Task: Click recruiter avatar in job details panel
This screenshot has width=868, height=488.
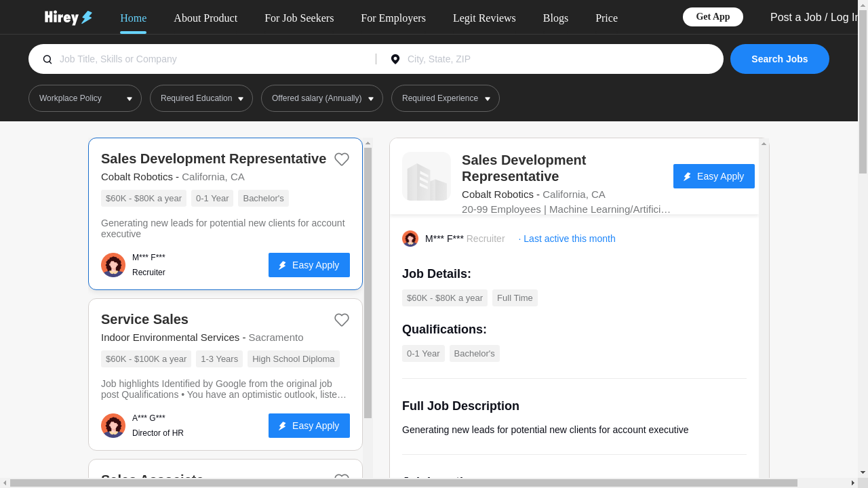Action: point(410,239)
